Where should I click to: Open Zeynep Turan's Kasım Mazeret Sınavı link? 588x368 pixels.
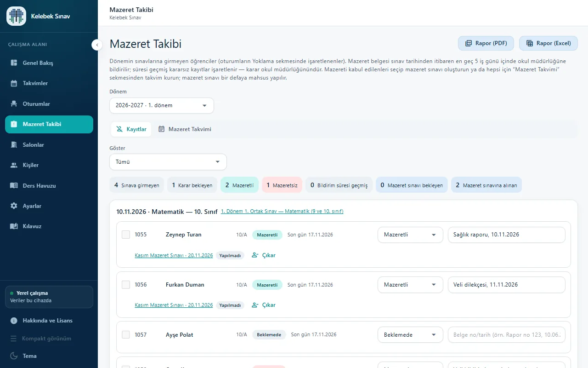click(x=174, y=255)
